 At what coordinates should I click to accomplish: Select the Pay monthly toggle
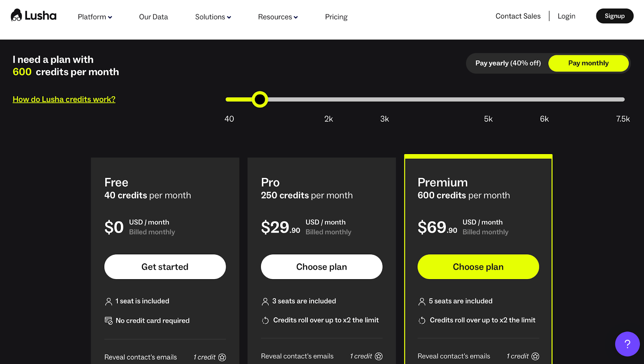(x=588, y=63)
